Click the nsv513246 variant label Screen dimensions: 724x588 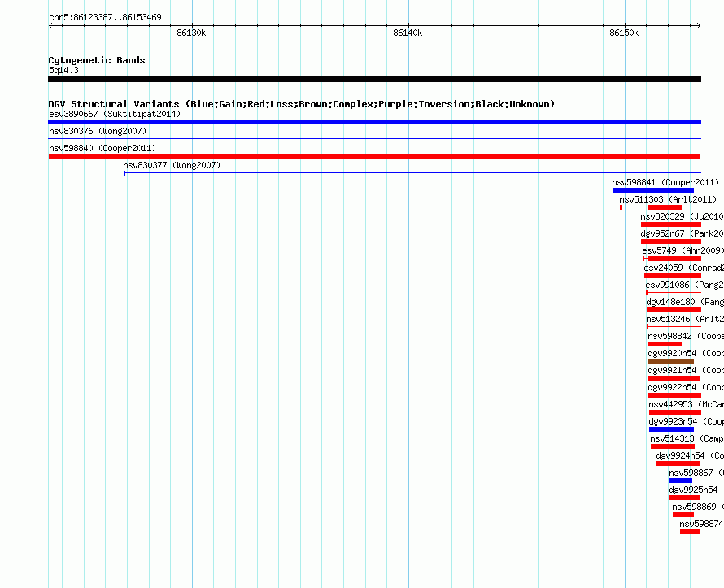pyautogui.click(x=685, y=319)
